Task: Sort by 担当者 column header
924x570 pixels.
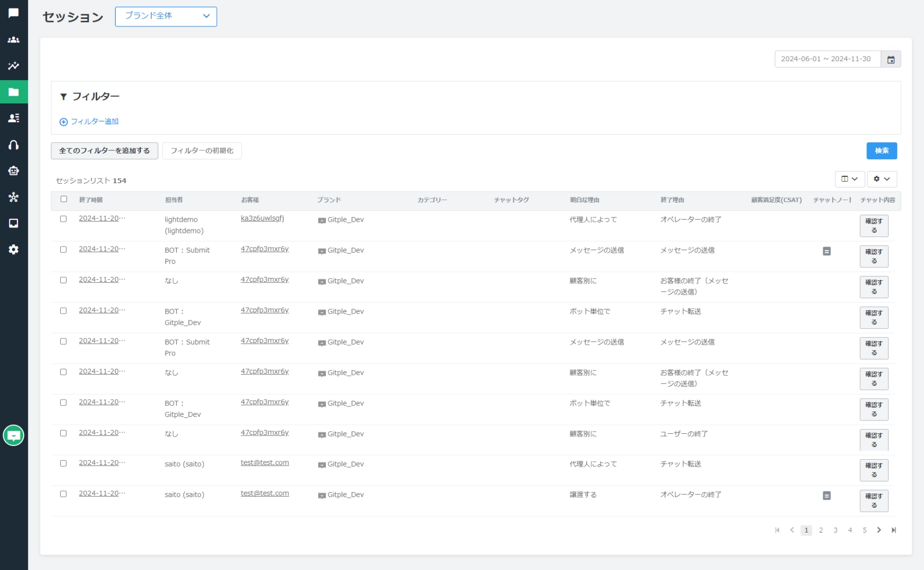Action: [x=174, y=199]
